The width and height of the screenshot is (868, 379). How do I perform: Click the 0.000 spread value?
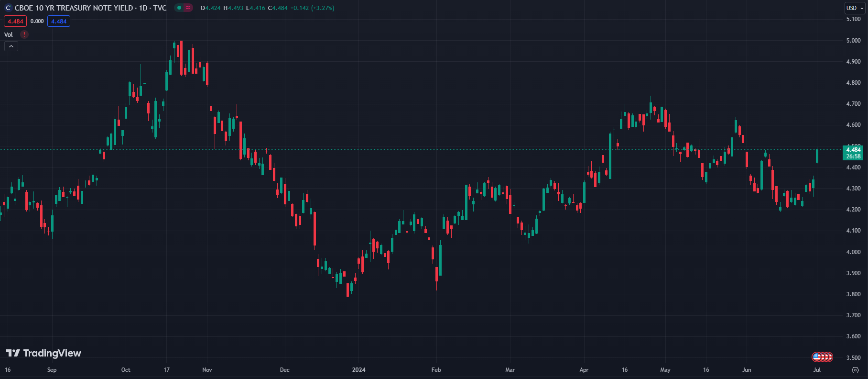click(x=37, y=21)
